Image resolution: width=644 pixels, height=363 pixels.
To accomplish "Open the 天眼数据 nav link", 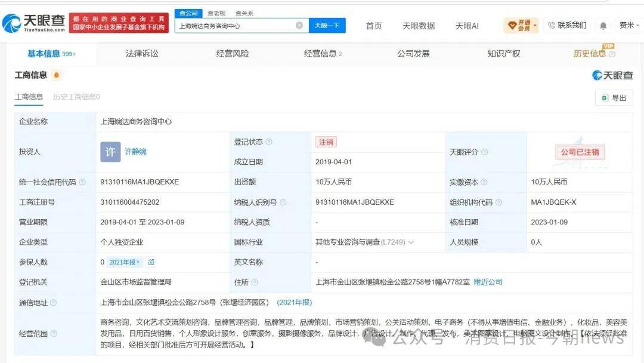I will [419, 26].
